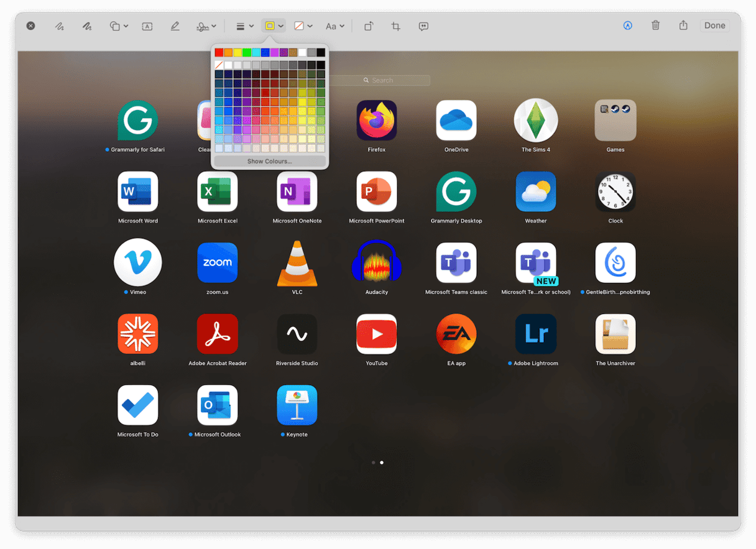The image size is (756, 549).
Task: Select the Sketch tool
Action: pyautogui.click(x=59, y=26)
